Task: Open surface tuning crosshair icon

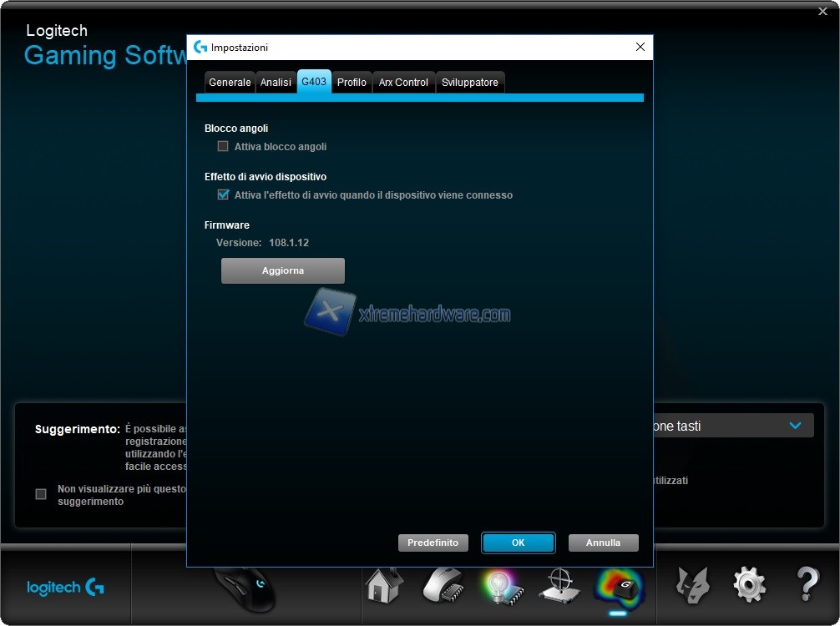Action: (559, 586)
